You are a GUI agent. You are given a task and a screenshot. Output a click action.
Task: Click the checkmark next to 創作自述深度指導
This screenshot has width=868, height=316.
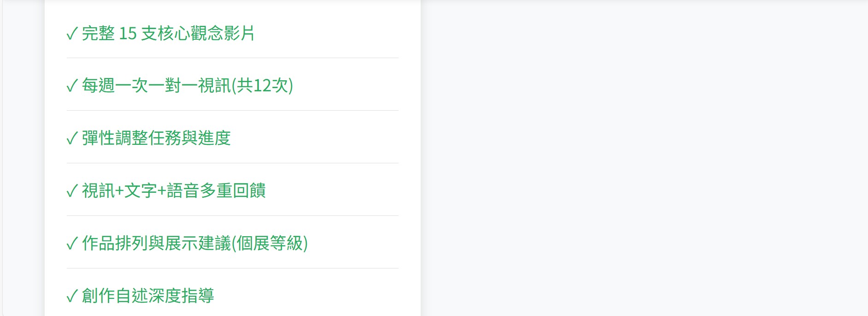click(x=72, y=296)
